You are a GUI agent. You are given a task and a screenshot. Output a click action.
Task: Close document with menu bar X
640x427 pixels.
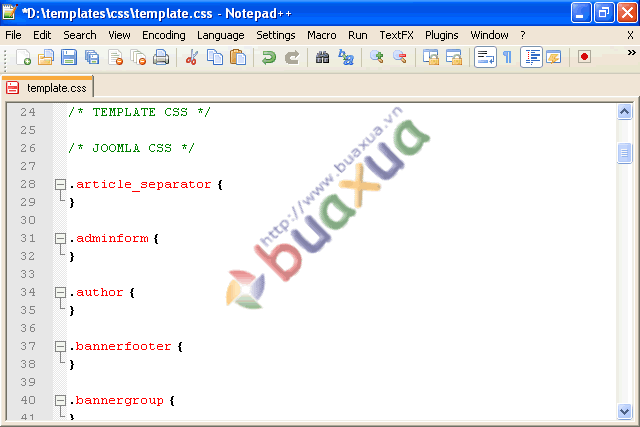630,35
